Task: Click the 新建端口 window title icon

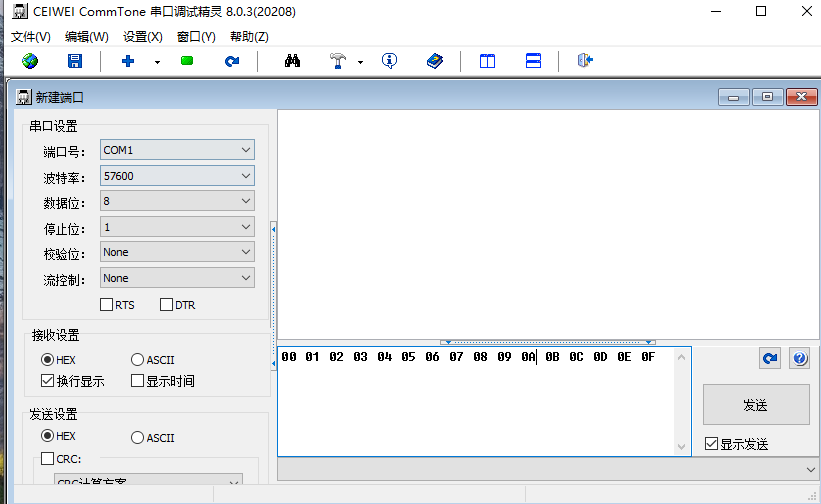Action: click(x=24, y=97)
